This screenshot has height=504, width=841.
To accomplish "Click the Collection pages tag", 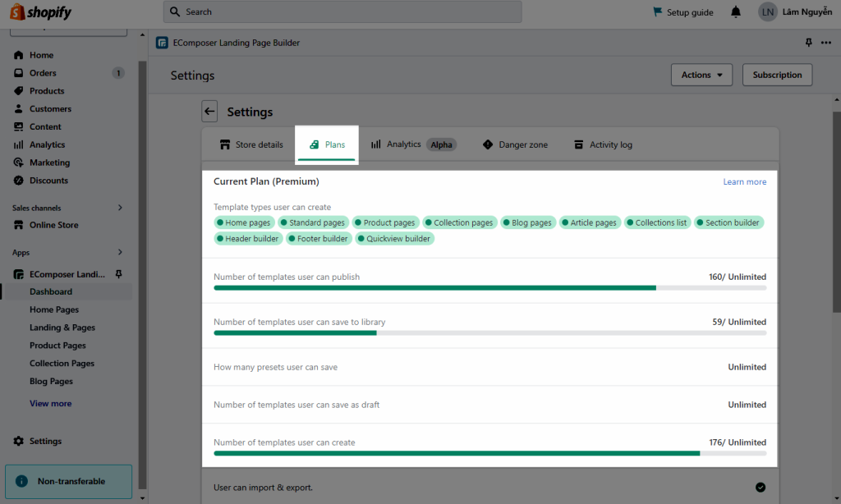I will [460, 222].
